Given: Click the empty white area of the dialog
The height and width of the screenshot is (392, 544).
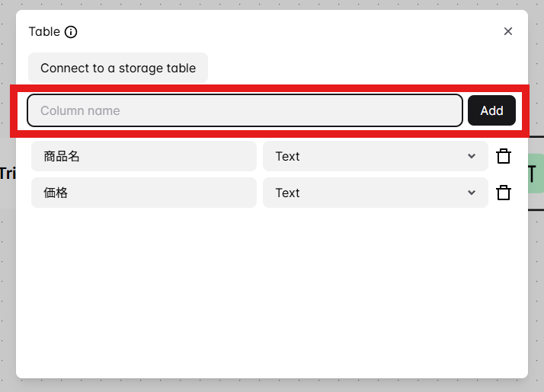Looking at the screenshot, I should coord(271,297).
